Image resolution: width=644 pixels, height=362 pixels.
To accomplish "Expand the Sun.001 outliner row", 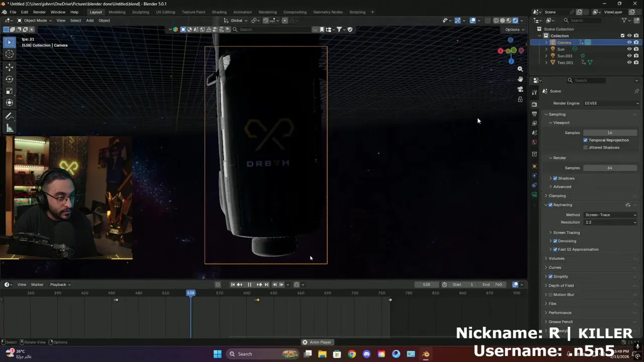I will click(546, 56).
